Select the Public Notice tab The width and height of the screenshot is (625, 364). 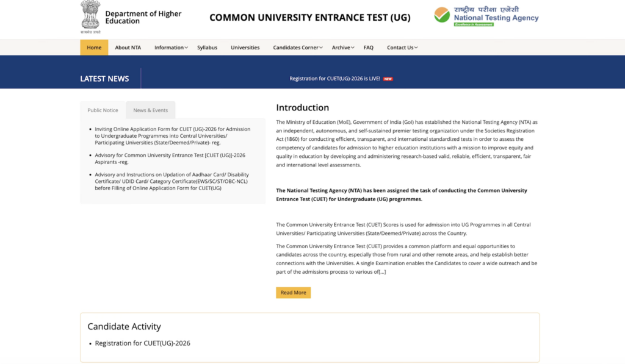coord(103,110)
